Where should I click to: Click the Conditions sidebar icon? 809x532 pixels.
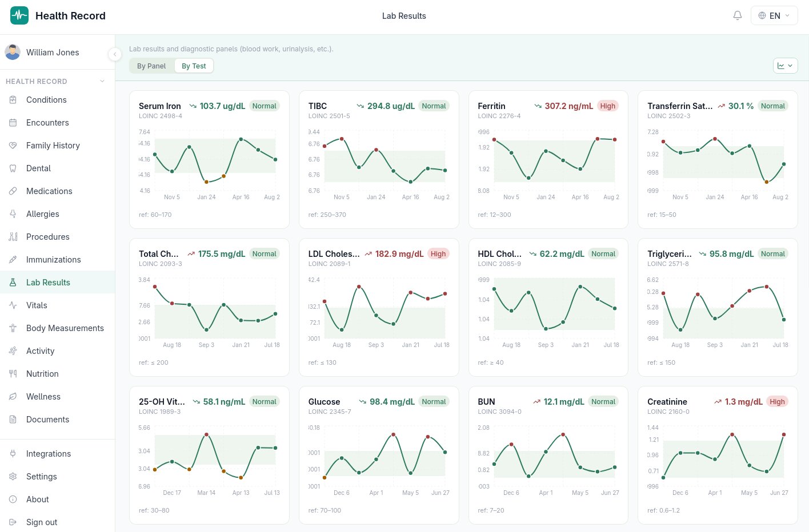[x=13, y=100]
